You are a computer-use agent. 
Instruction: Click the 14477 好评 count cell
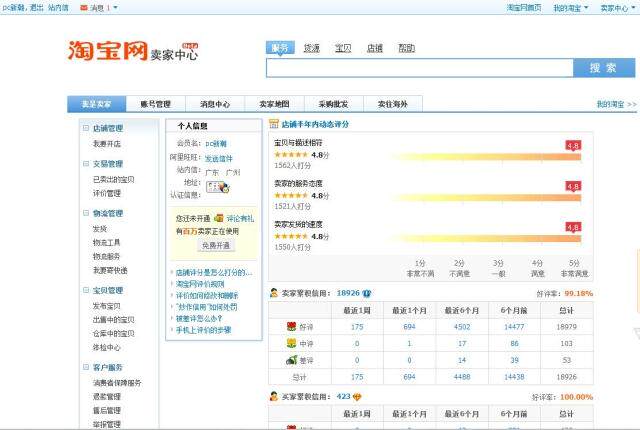pos(514,327)
